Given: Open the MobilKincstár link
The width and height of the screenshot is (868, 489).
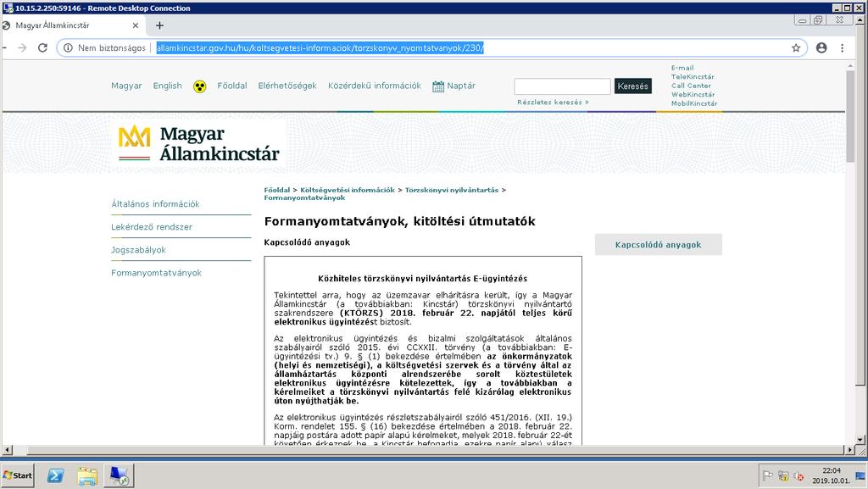Looking at the screenshot, I should point(694,103).
